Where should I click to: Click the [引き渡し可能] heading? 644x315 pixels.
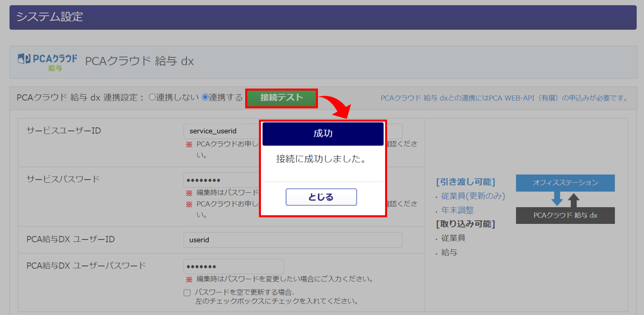tap(465, 182)
